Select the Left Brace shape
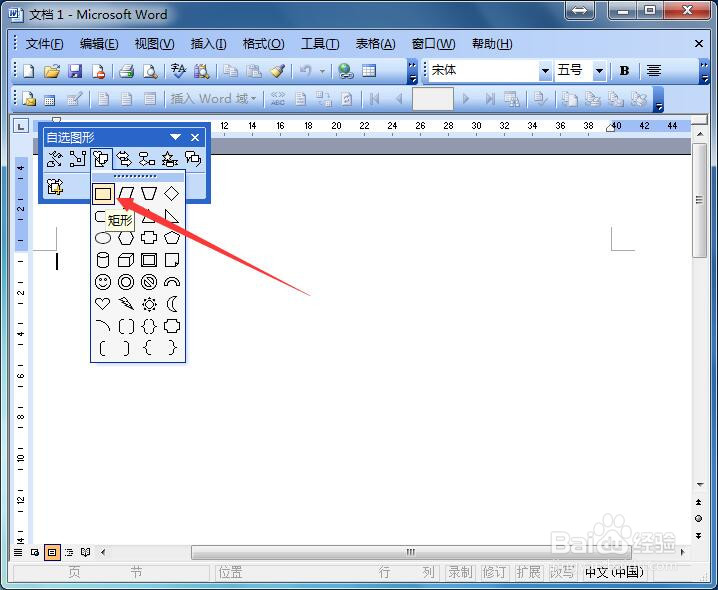718x590 pixels. (149, 348)
